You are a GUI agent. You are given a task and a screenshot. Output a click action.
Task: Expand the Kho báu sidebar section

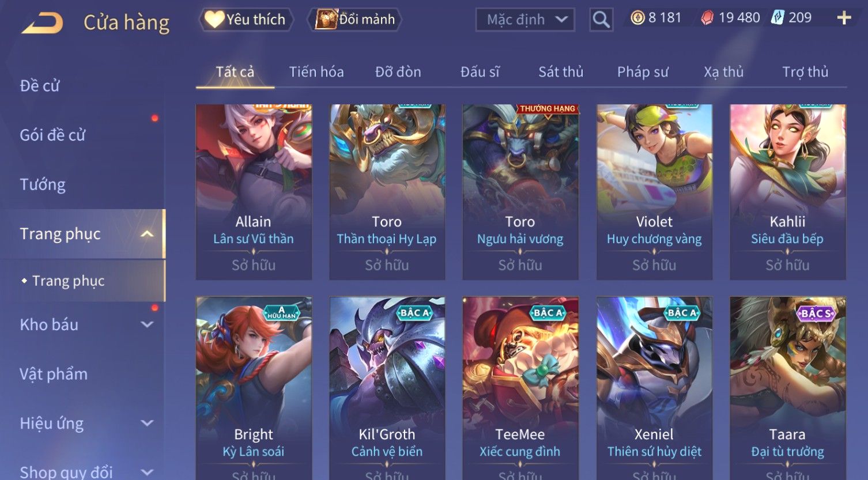pos(148,324)
